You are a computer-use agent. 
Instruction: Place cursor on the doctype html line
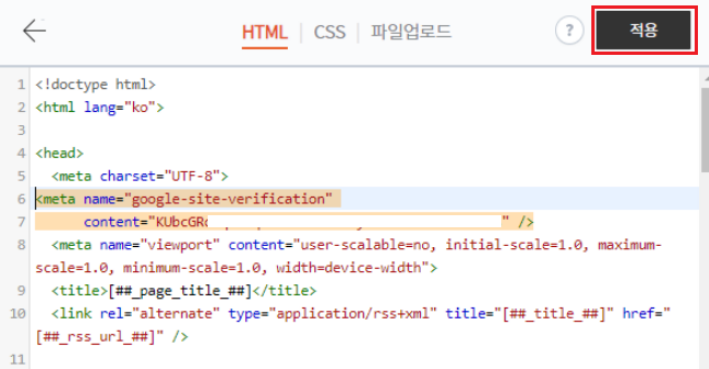click(x=95, y=85)
